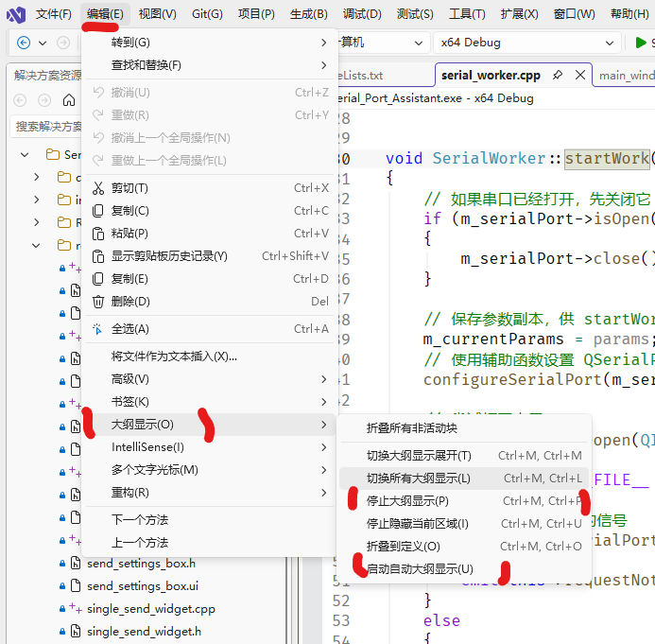Click 上一个方法 menu entry
Screen dimensions: 655x644
(x=210, y=543)
